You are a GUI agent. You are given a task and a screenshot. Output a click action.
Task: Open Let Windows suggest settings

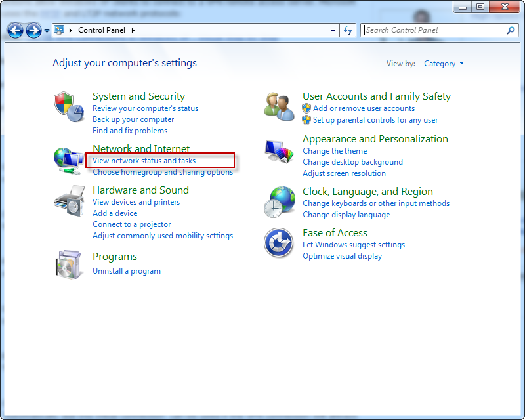354,245
